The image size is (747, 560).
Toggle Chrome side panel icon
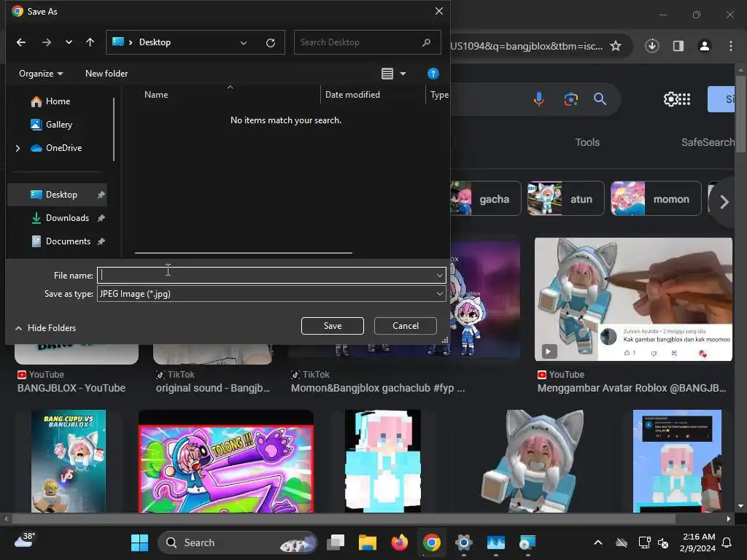click(678, 46)
